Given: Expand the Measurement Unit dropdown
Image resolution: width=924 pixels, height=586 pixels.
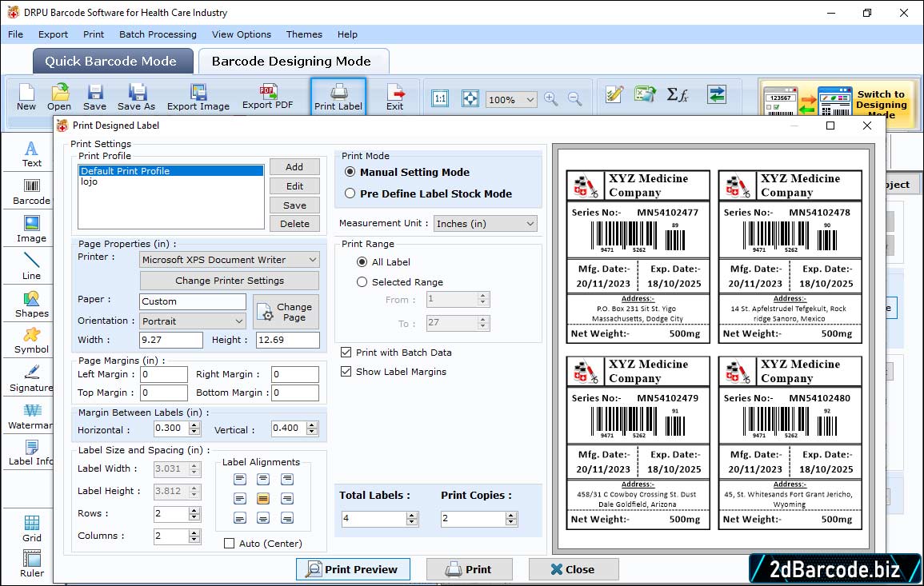Looking at the screenshot, I should (485, 224).
